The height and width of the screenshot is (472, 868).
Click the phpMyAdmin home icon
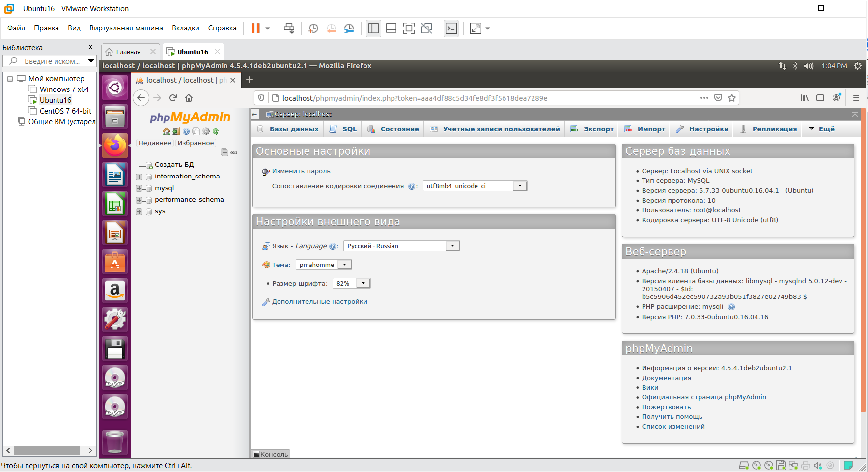click(x=167, y=131)
